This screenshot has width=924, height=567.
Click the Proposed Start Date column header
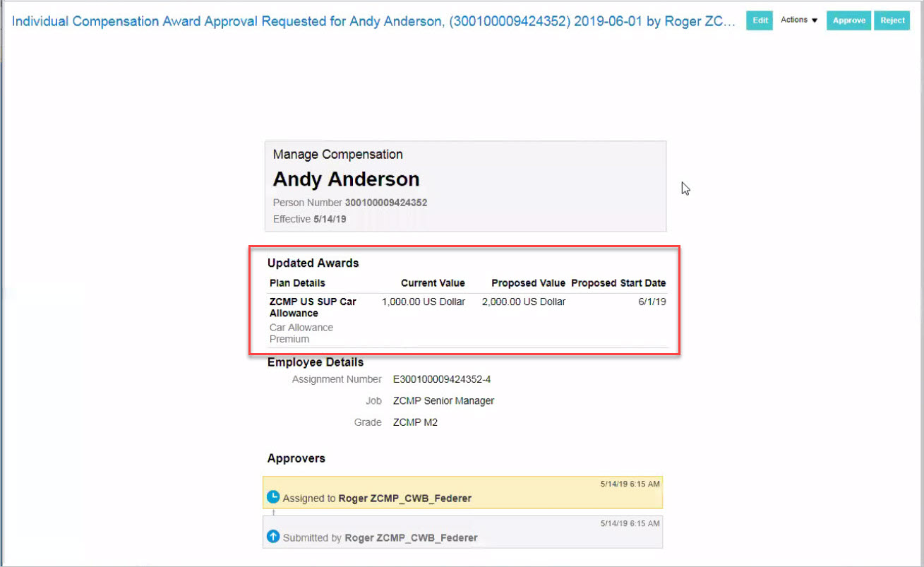click(618, 283)
